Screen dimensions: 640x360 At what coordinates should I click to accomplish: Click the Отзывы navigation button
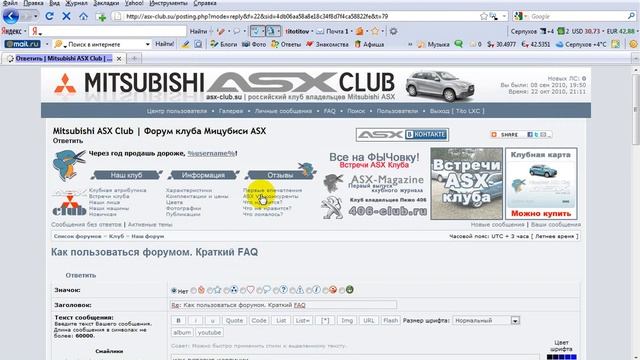point(280,175)
